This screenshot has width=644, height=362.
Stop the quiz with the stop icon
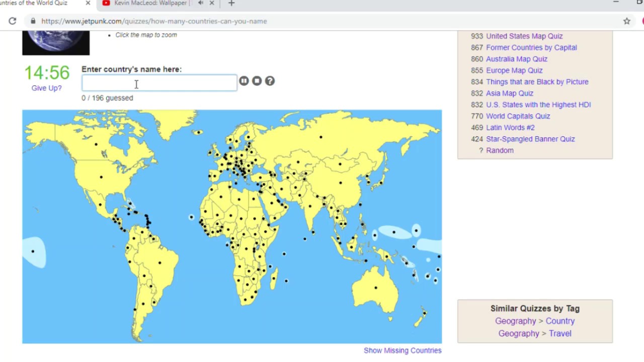tap(257, 81)
